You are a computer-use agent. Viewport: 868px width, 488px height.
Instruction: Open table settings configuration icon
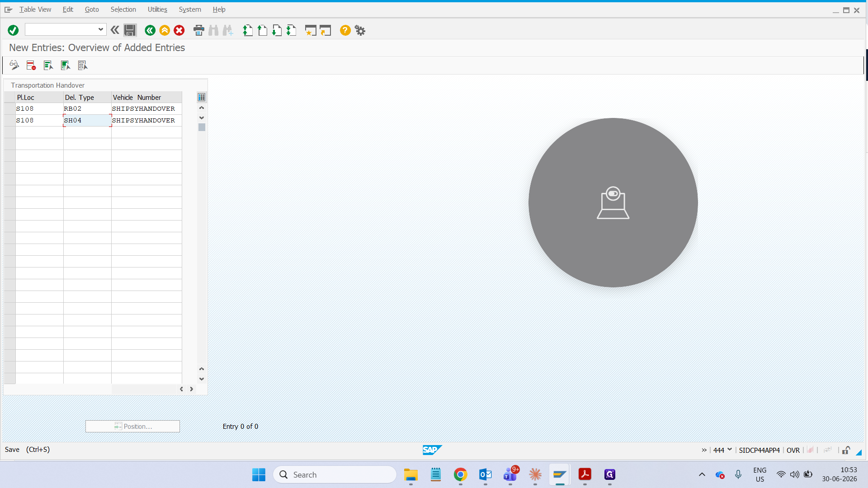pos(202,97)
